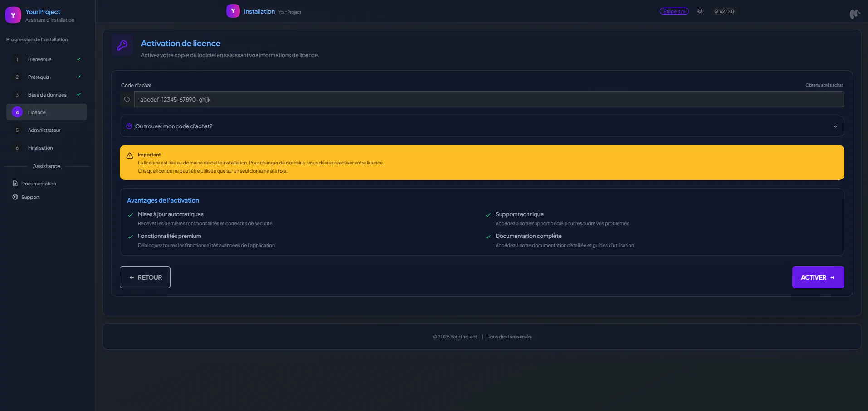Image resolution: width=868 pixels, height=411 pixels.
Task: Expand "Où trouver mon code d'achat?" section
Action: tap(174, 126)
